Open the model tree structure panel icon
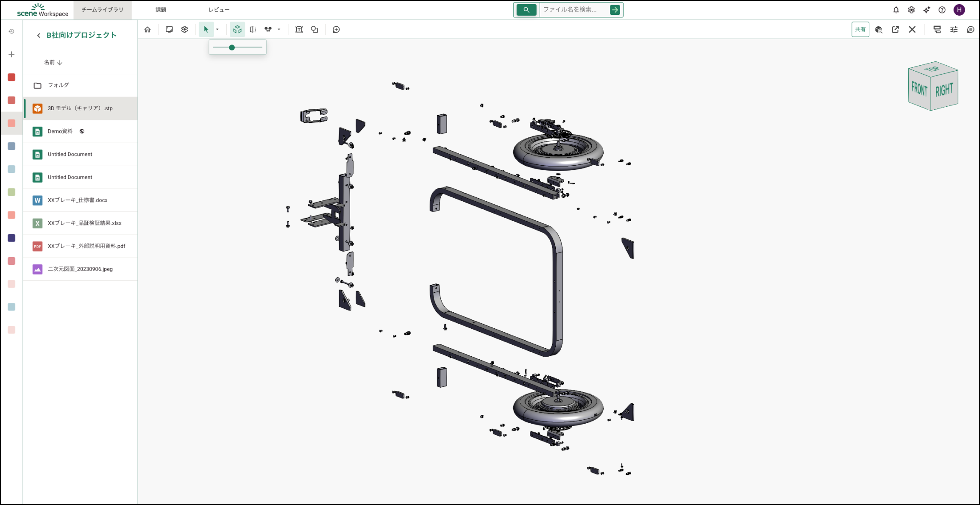Screen dimensions: 980x505 (937, 30)
